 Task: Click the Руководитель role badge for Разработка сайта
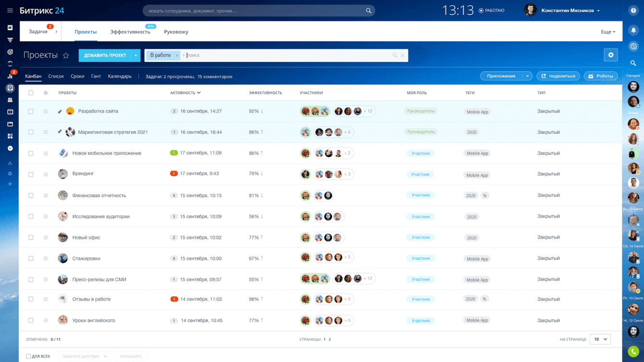tap(421, 111)
